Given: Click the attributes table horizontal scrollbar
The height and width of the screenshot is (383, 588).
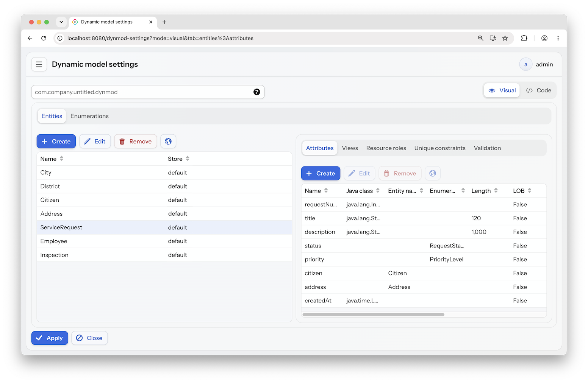Looking at the screenshot, I should (373, 314).
